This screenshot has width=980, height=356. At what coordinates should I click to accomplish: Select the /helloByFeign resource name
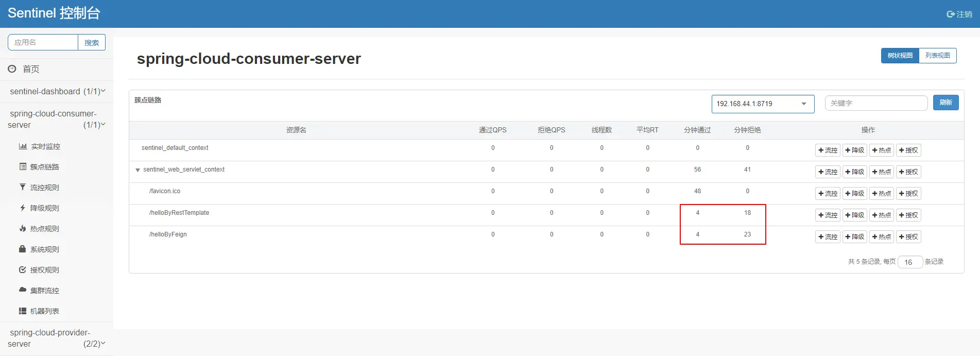pyautogui.click(x=168, y=234)
